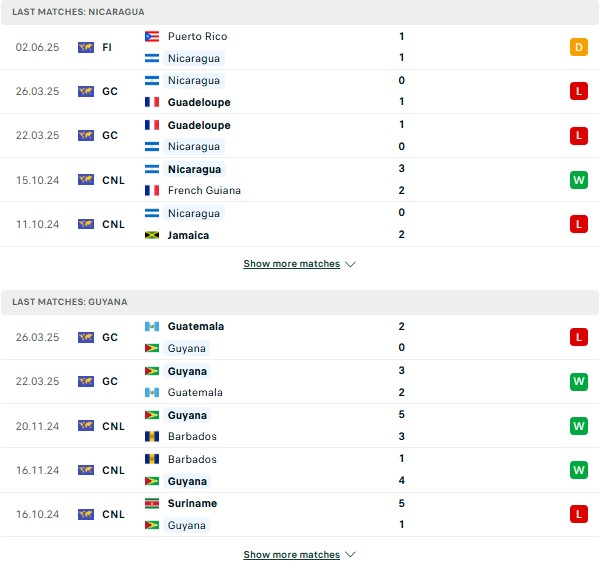
Task: Open the Suriname team name link
Action: [192, 503]
